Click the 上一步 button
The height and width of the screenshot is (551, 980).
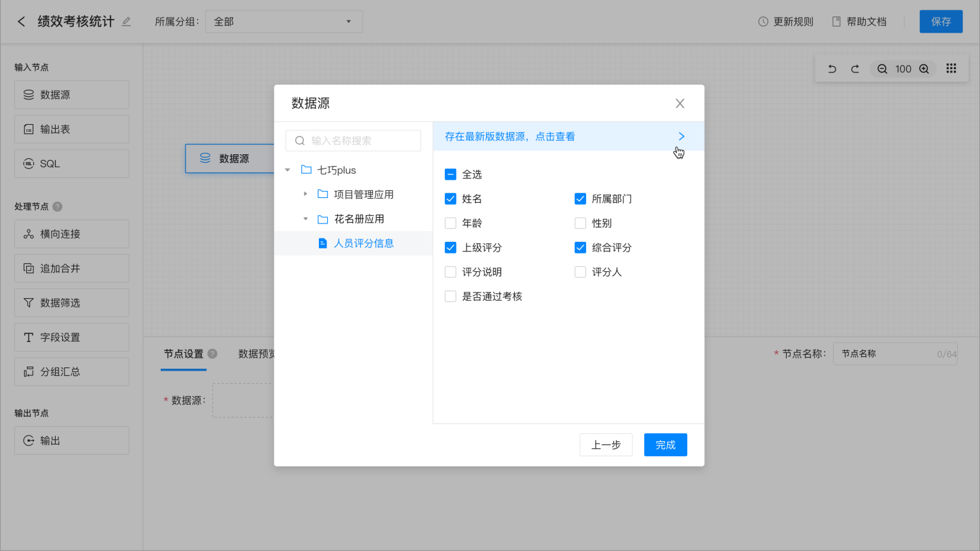[x=606, y=445]
